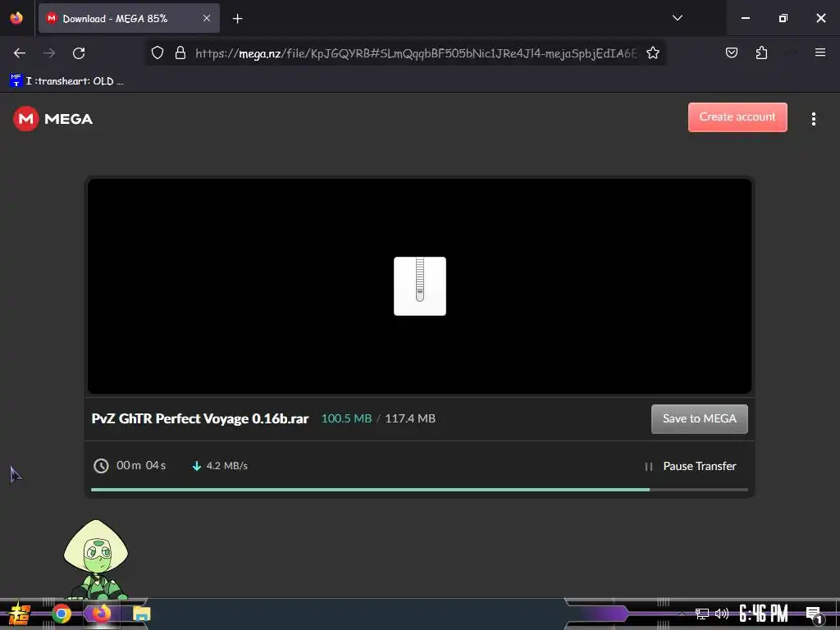Click the shield tracking protection icon
The width and height of the screenshot is (840, 630).
coord(157,52)
